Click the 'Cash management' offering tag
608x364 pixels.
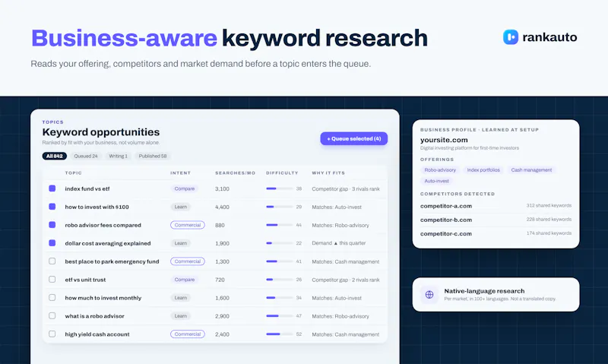531,170
